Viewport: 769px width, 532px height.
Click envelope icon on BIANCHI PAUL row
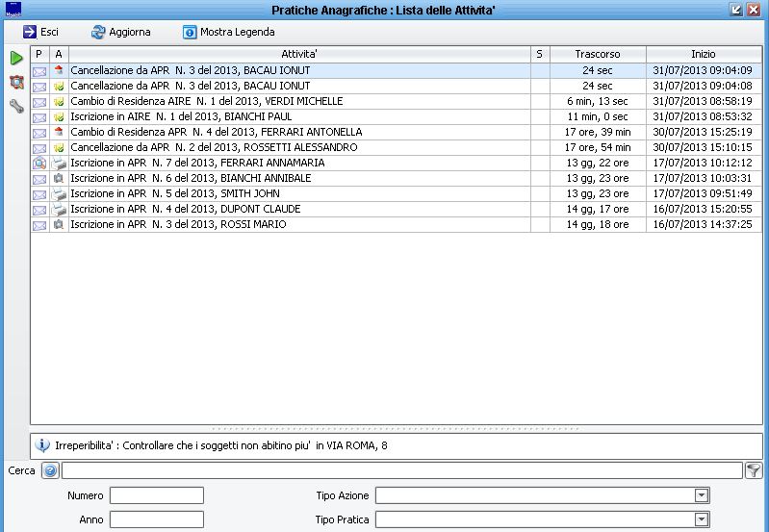pyautogui.click(x=39, y=117)
